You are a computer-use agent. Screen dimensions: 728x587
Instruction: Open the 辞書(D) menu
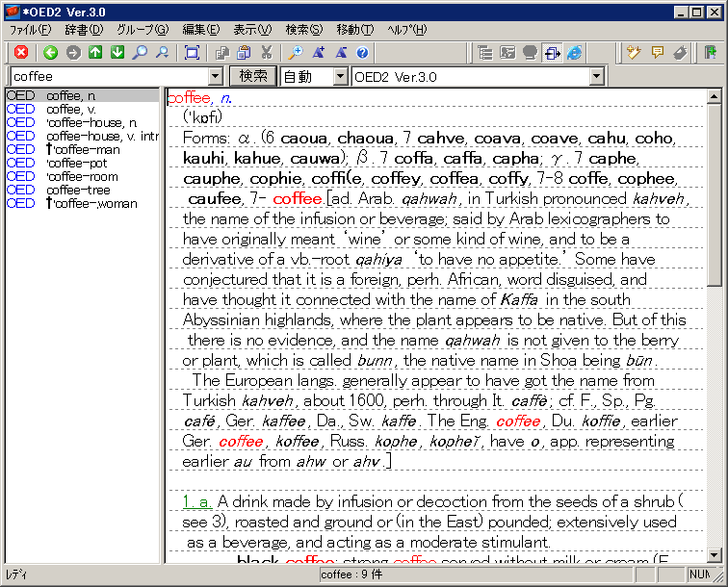pyautogui.click(x=84, y=30)
